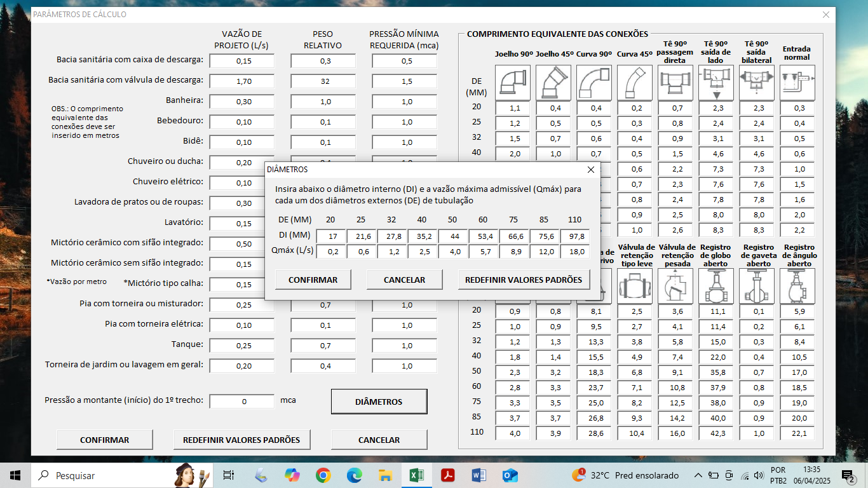
Task: Select the Registro de globo aberto icon
Action: (x=716, y=286)
